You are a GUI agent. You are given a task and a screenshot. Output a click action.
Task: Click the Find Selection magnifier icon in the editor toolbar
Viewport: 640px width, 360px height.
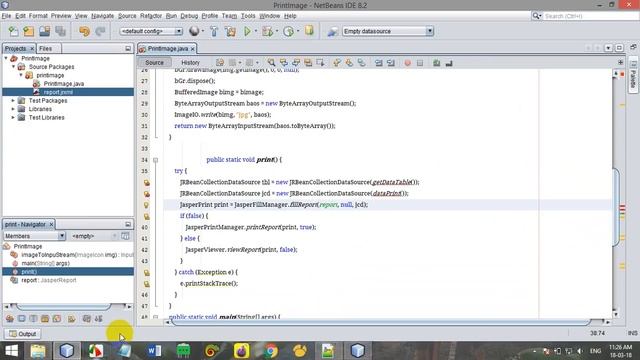(271, 62)
